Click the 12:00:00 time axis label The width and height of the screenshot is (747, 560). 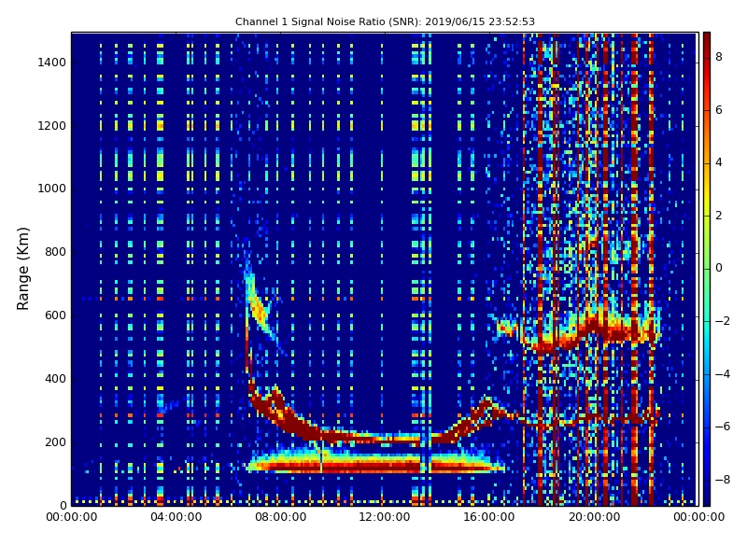pyautogui.click(x=385, y=517)
